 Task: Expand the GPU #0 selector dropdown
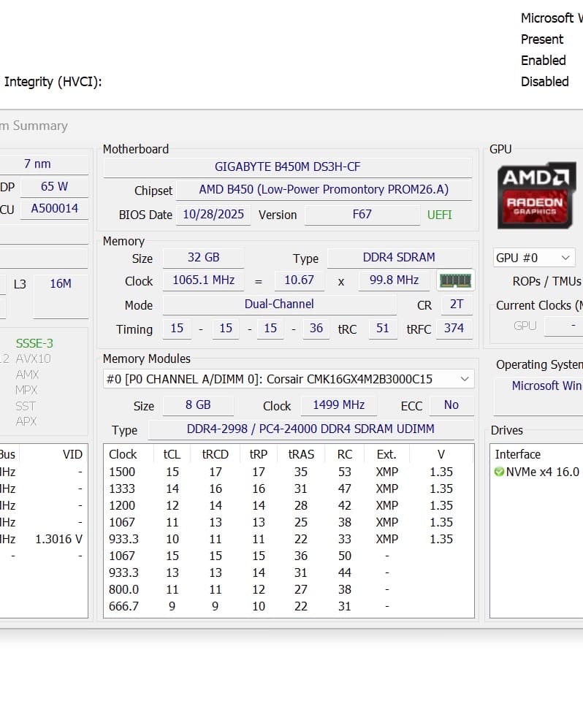click(x=534, y=258)
